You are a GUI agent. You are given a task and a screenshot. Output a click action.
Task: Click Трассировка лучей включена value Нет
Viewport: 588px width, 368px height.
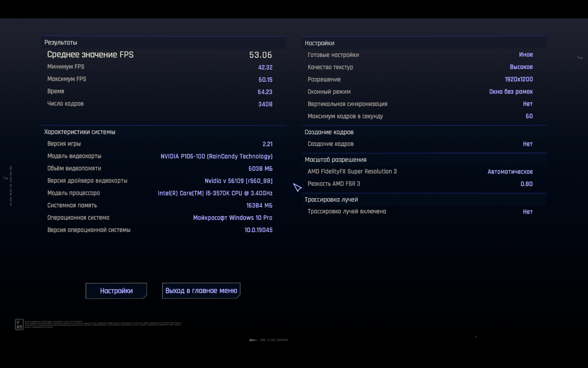[527, 212]
